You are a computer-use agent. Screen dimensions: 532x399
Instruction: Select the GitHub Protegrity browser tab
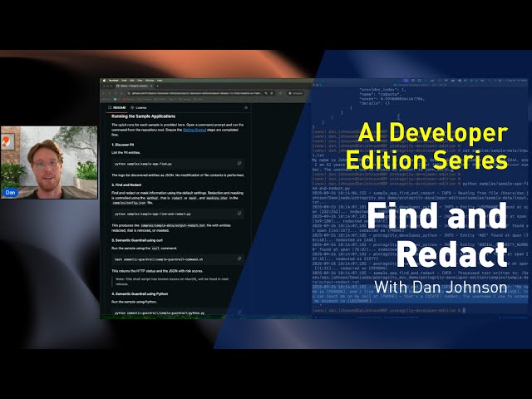(x=135, y=86)
